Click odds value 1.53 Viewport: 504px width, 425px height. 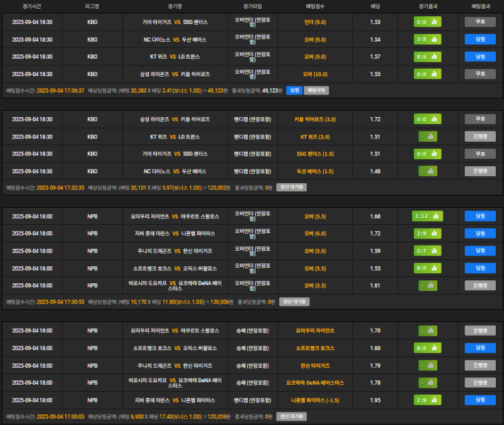point(375,22)
